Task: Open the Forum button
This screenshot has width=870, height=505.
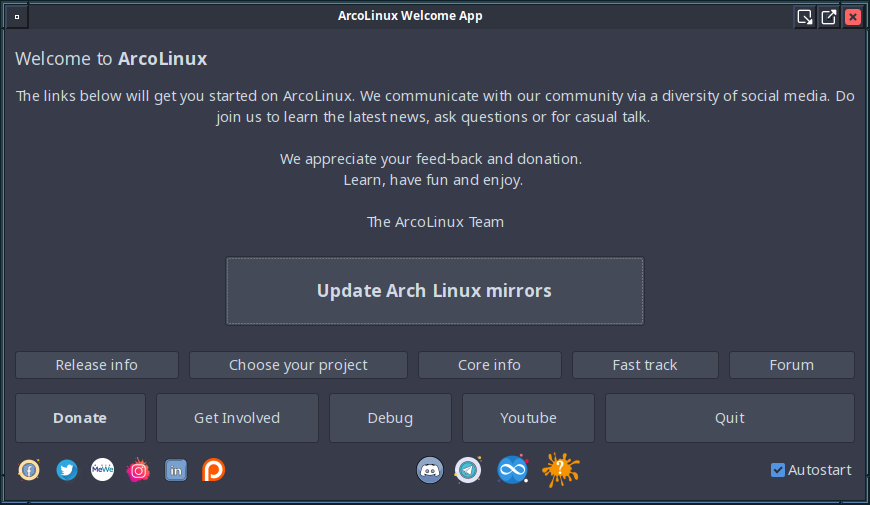Action: pos(792,365)
